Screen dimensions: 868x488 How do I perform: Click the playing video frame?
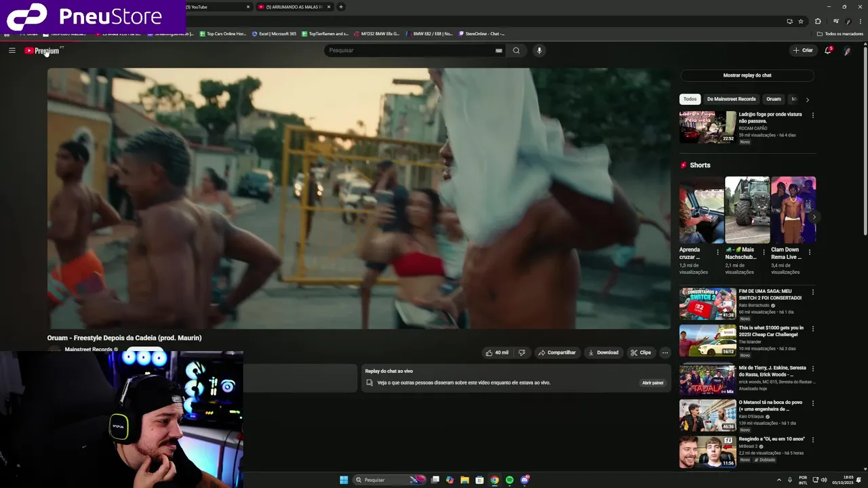tap(359, 198)
